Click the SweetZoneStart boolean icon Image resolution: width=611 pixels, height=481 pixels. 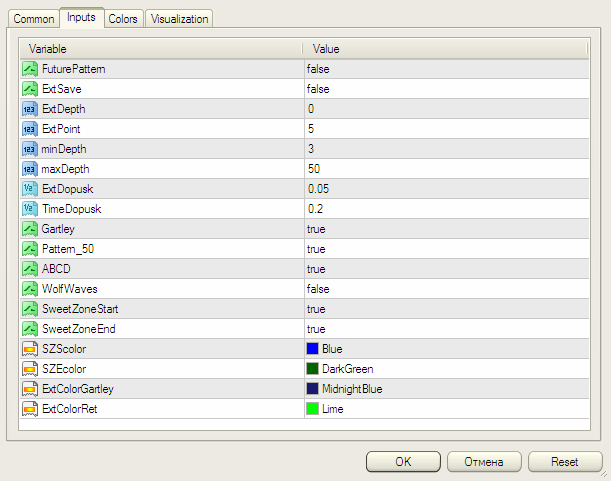tap(30, 309)
